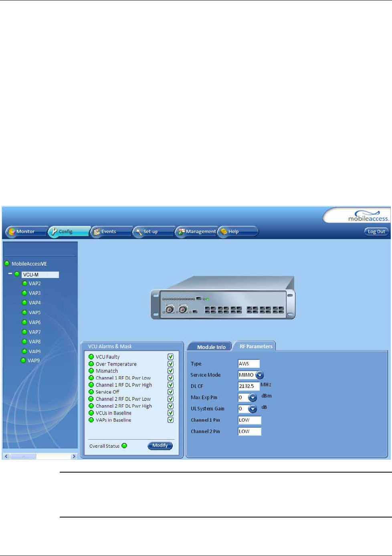Click the Channel 1 Pin field

pyautogui.click(x=250, y=420)
